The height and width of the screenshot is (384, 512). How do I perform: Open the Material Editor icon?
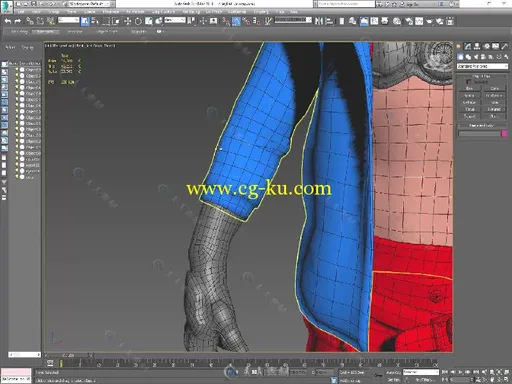pos(396,21)
